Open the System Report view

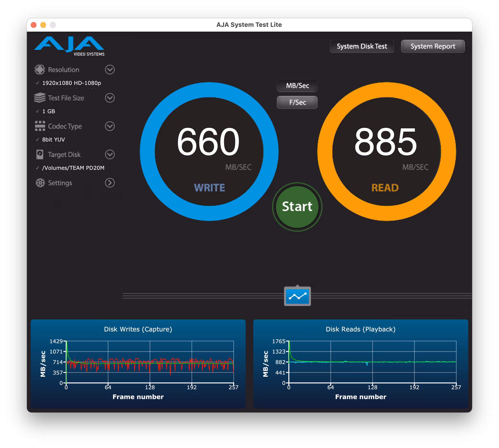coord(433,46)
